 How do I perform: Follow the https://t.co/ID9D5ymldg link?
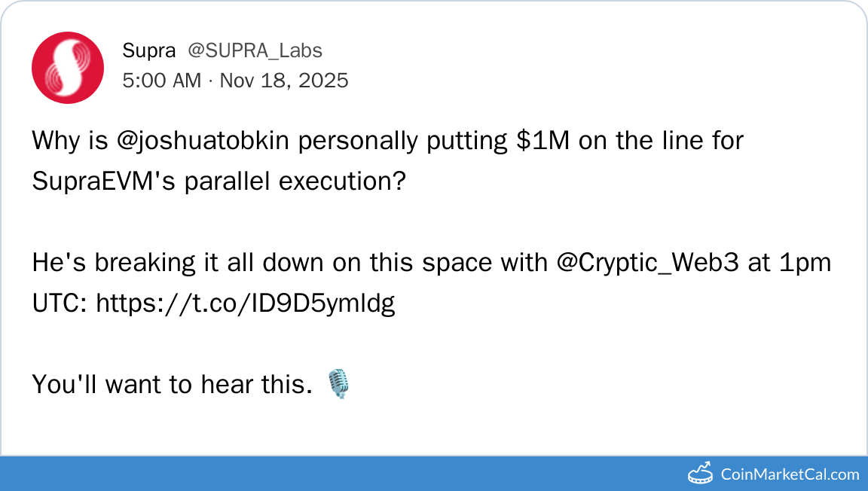[246, 303]
